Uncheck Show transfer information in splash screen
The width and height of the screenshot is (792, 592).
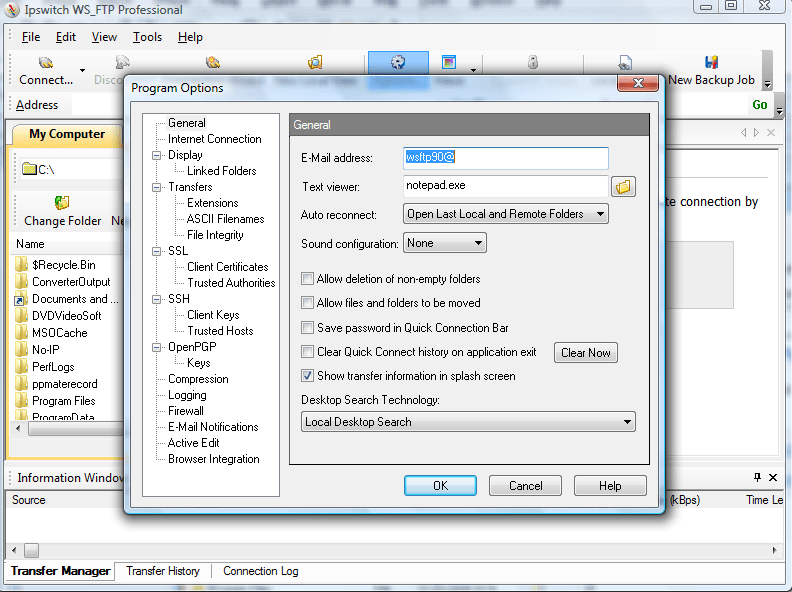pos(307,376)
